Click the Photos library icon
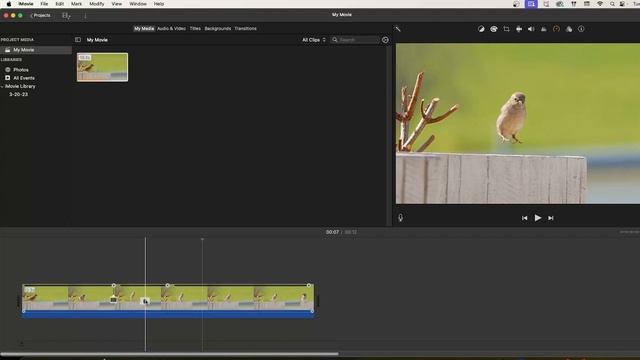 pyautogui.click(x=8, y=70)
